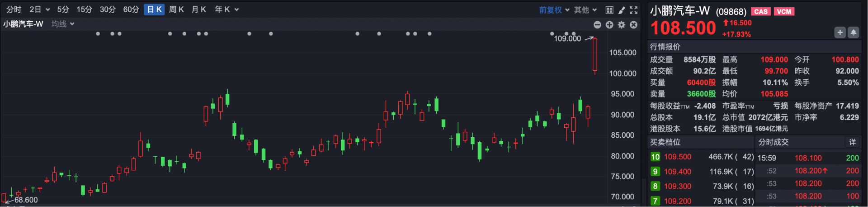Set price alert with bell icon
The height and width of the screenshot is (207, 868).
pos(854,33)
